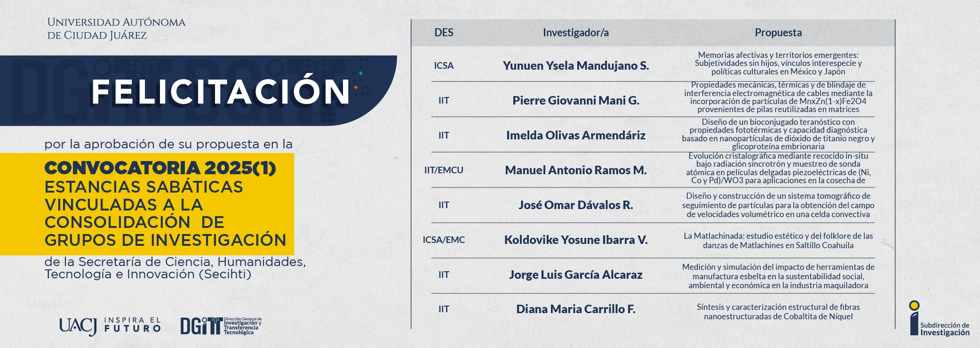The width and height of the screenshot is (980, 348).
Task: Click researcher Diana Maria Carrillo F.
Action: 576,309
